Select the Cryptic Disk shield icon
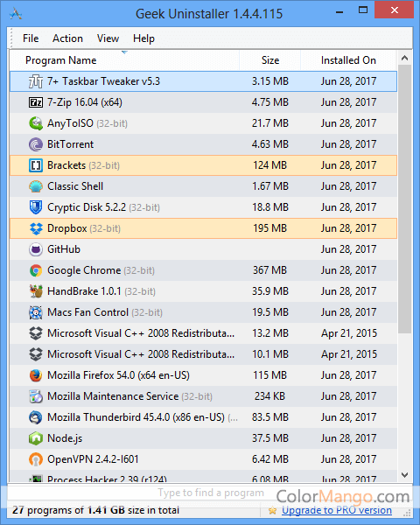Viewport: 420px width, 525px height. (36, 207)
